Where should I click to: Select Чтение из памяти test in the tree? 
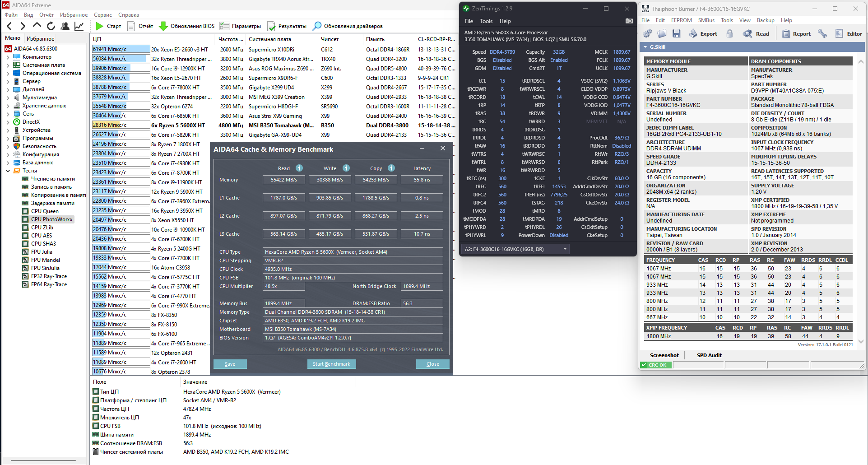pos(53,179)
